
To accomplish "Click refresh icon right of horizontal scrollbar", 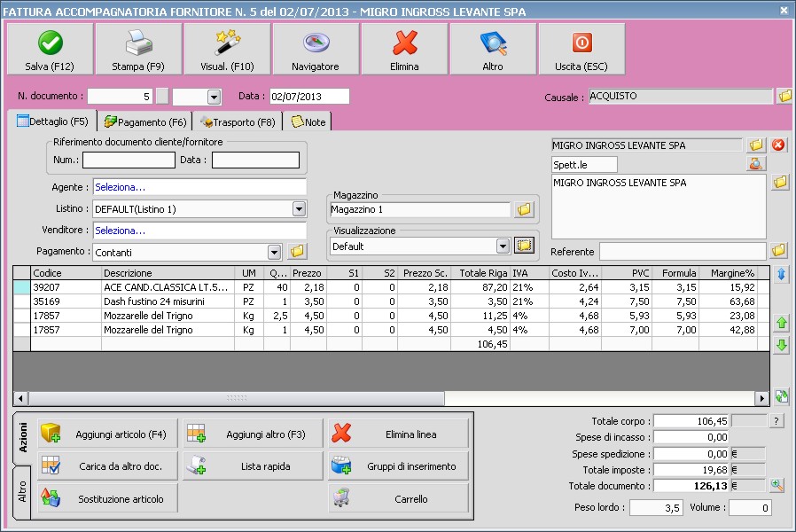I will click(x=782, y=396).
